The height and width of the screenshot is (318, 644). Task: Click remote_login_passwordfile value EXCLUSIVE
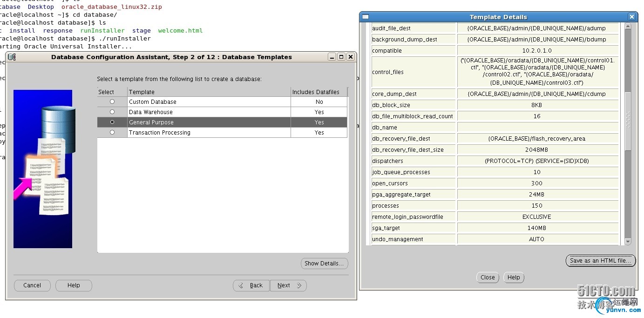(x=537, y=217)
